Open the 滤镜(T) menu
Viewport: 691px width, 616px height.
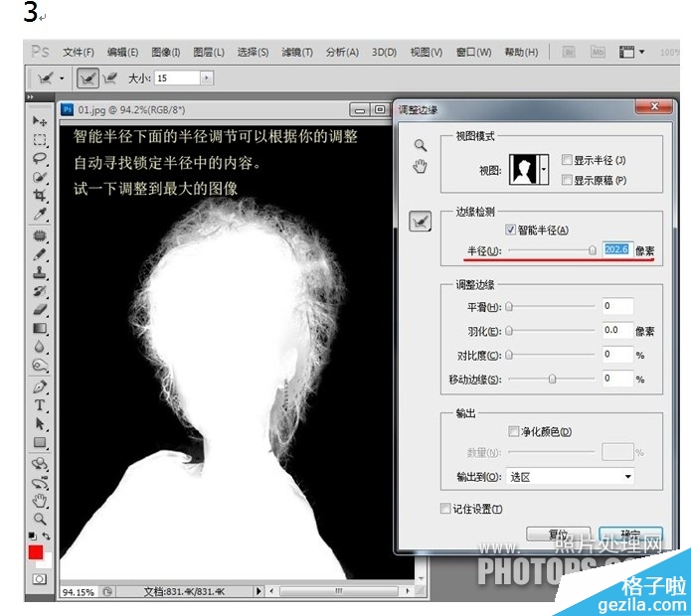pos(296,53)
